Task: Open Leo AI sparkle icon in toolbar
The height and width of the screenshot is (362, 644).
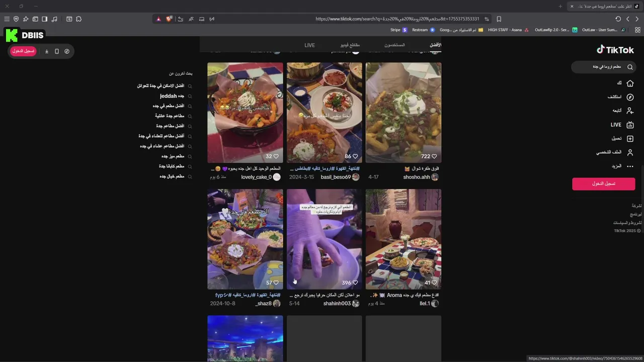Action: [26, 19]
